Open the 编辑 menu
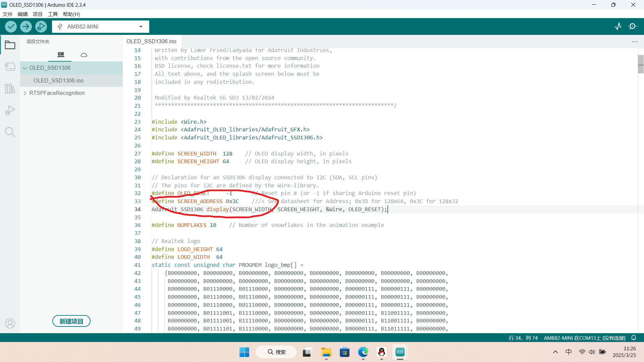Screen dimensions: 644x362 (x=22, y=14)
